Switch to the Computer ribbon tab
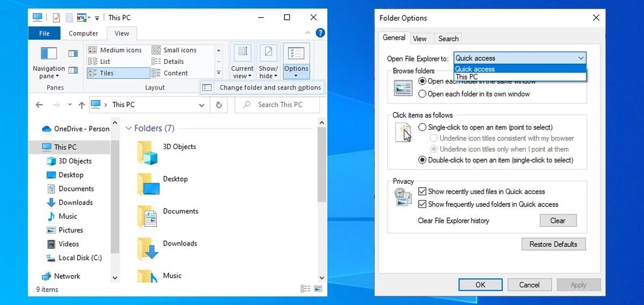The width and height of the screenshot is (644, 305). (x=83, y=33)
